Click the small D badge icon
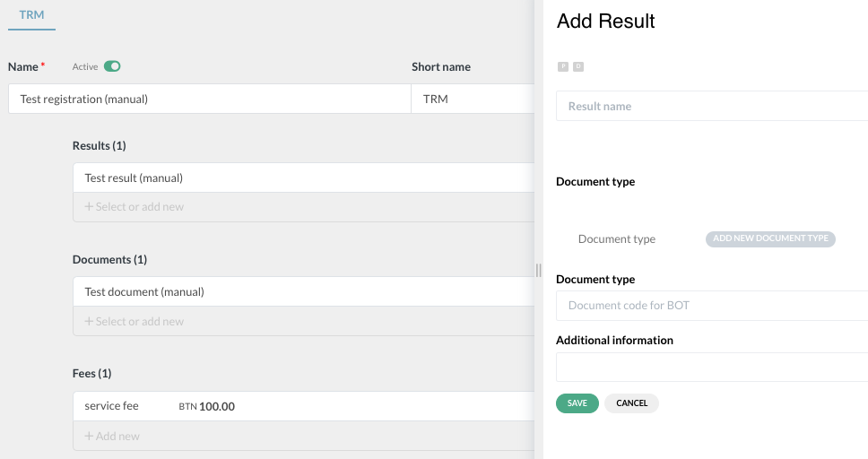Image resolution: width=868 pixels, height=459 pixels. (578, 66)
